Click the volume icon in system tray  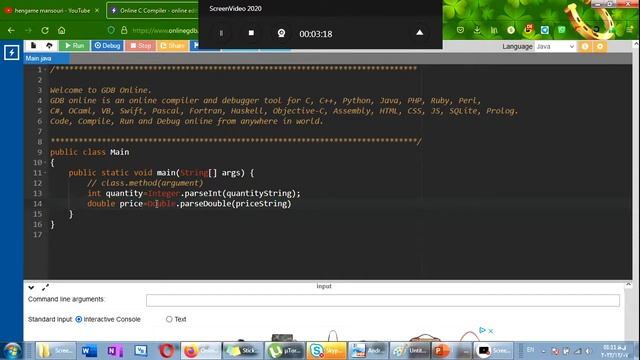[x=588, y=351]
